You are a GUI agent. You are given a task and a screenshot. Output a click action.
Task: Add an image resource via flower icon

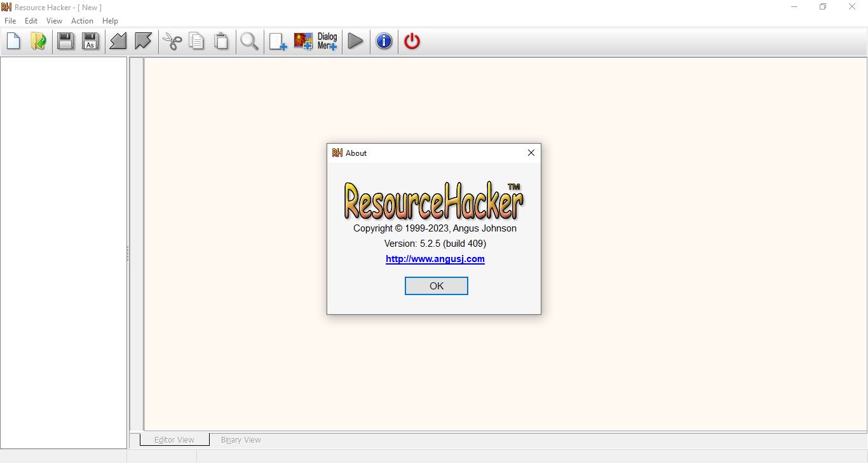click(303, 41)
